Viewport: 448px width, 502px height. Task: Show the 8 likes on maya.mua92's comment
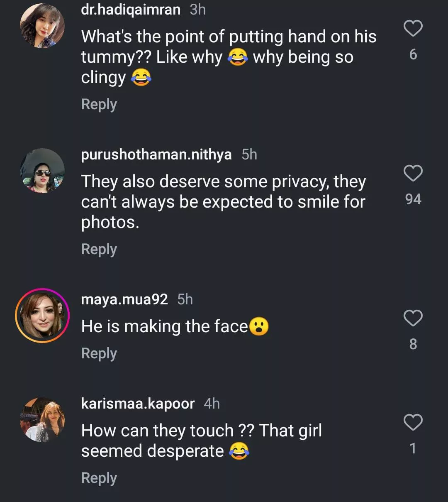(413, 344)
